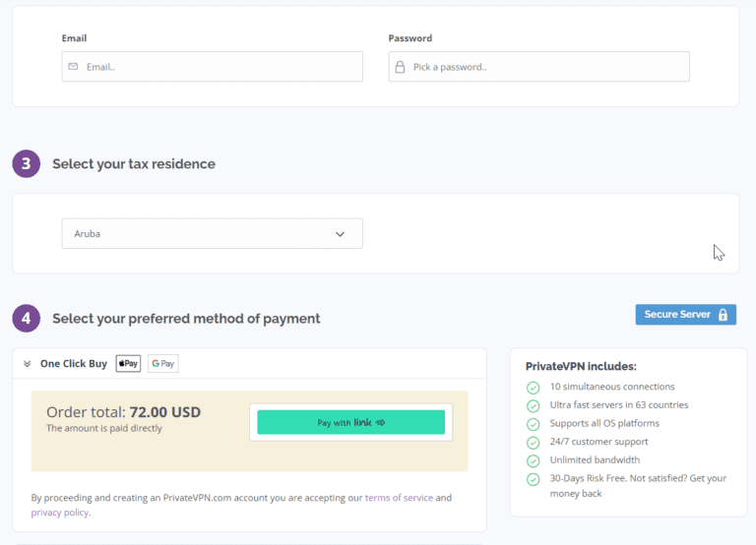Click the '10 simultaneous connections' text
Viewport: 756px width, 545px height.
tap(612, 387)
